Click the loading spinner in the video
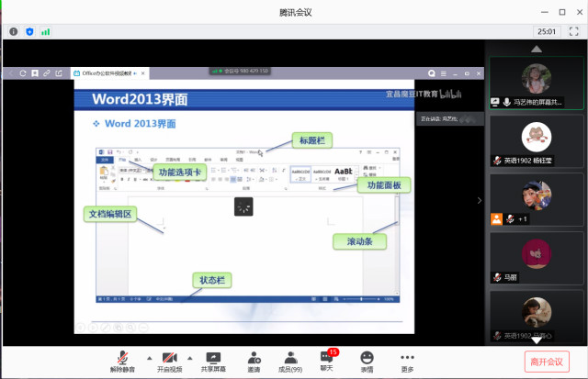This screenshot has width=588, height=379. click(x=243, y=206)
